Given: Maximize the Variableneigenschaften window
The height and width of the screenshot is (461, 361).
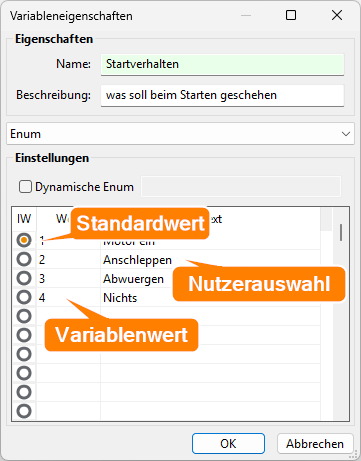Looking at the screenshot, I should tap(291, 15).
